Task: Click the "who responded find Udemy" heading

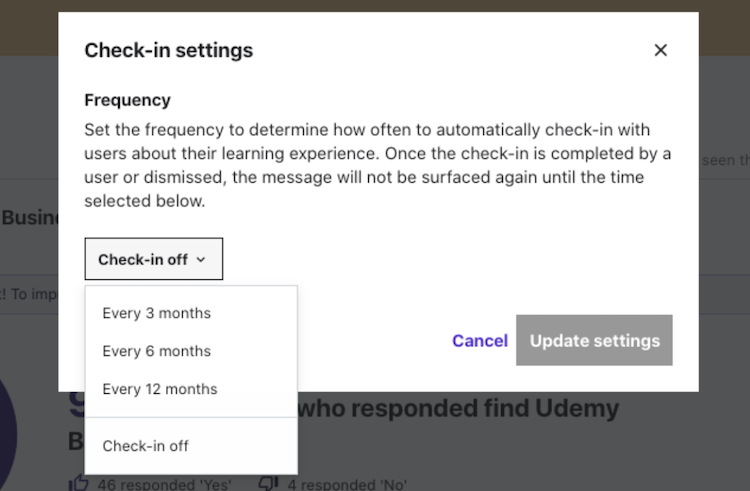Action: [x=460, y=408]
